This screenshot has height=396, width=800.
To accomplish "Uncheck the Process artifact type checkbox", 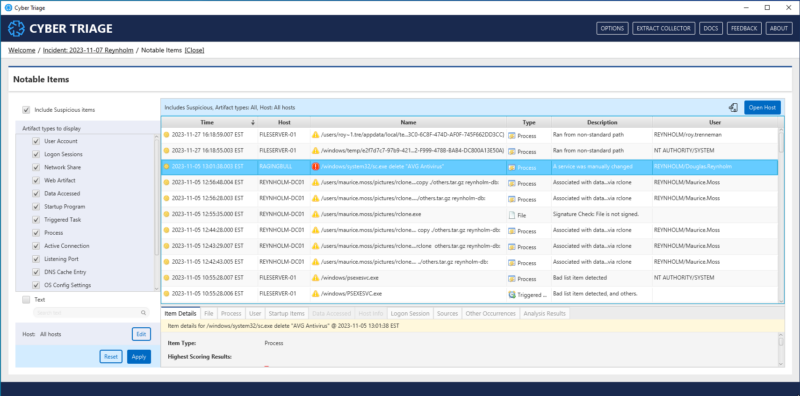I will click(x=36, y=233).
